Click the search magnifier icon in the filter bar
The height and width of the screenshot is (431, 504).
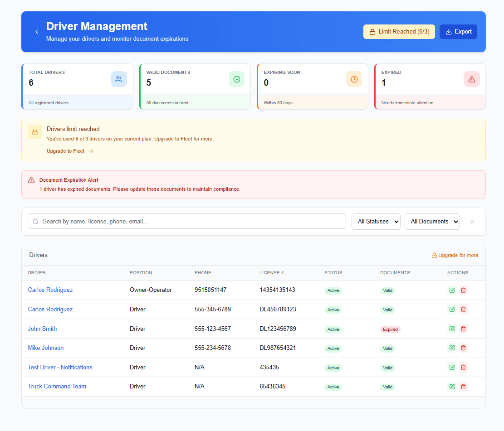tap(35, 221)
